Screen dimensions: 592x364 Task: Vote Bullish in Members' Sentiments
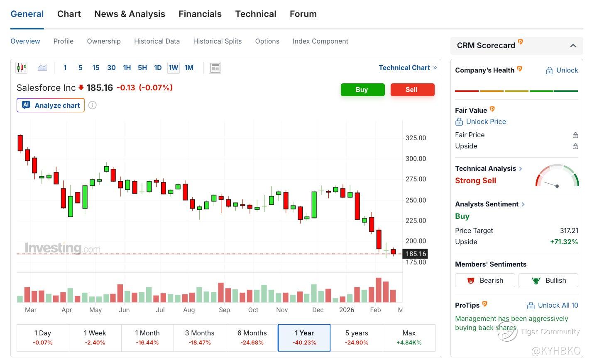548,280
